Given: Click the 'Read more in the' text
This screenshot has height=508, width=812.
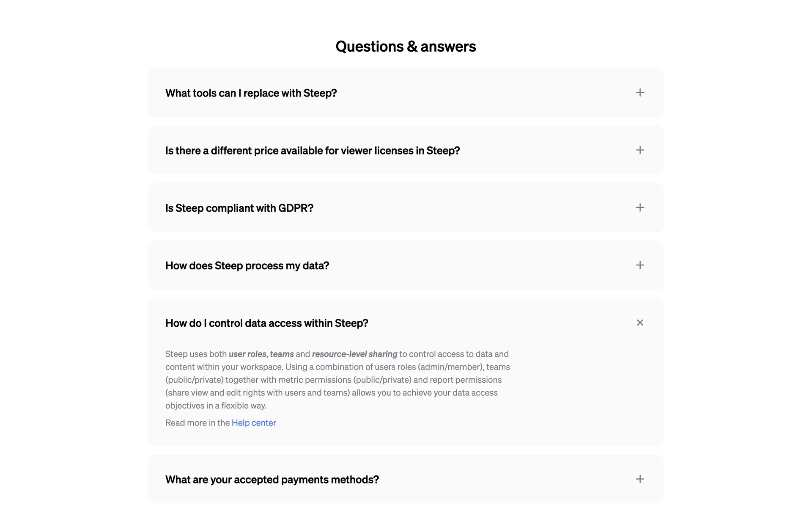Looking at the screenshot, I should pos(198,423).
